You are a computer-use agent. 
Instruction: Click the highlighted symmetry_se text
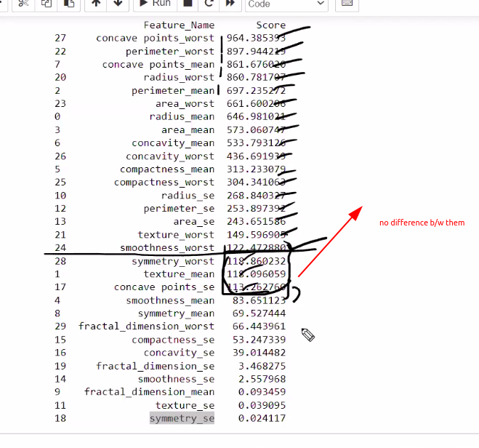pos(182,418)
